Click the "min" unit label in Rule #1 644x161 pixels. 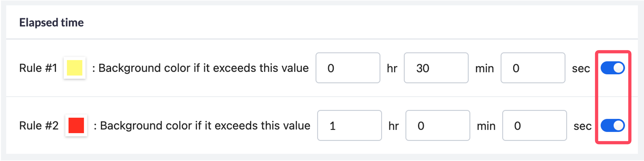(x=484, y=68)
